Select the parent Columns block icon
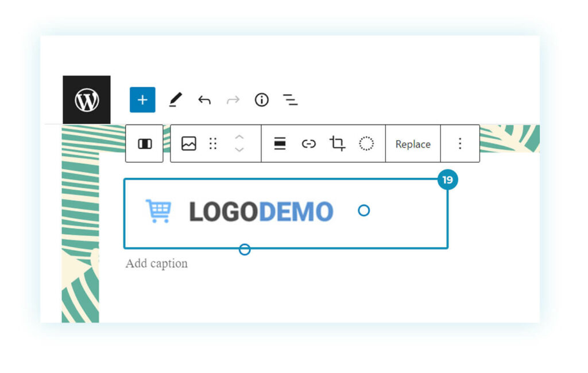Viewport: 588px width, 373px height. (x=145, y=143)
